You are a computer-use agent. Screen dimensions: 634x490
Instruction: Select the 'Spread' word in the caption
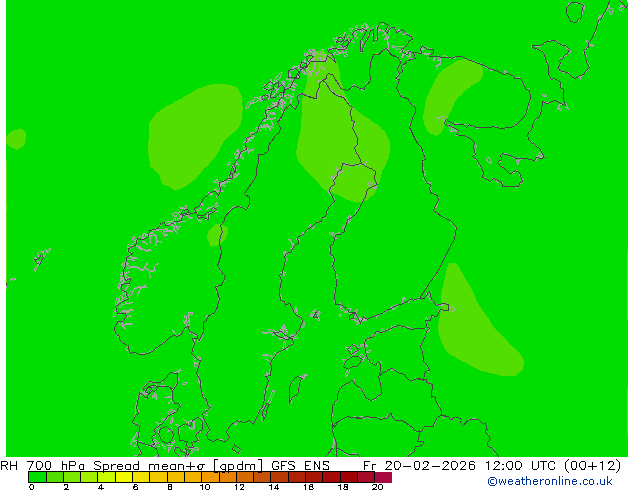[116, 466]
